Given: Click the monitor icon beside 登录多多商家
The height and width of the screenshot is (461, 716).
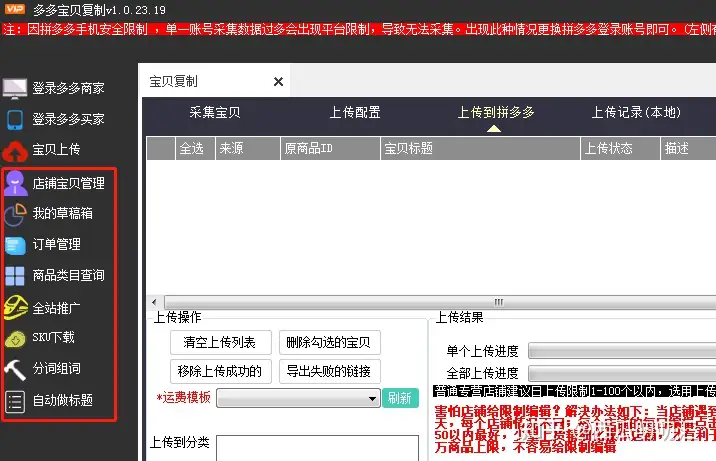Looking at the screenshot, I should (x=15, y=88).
